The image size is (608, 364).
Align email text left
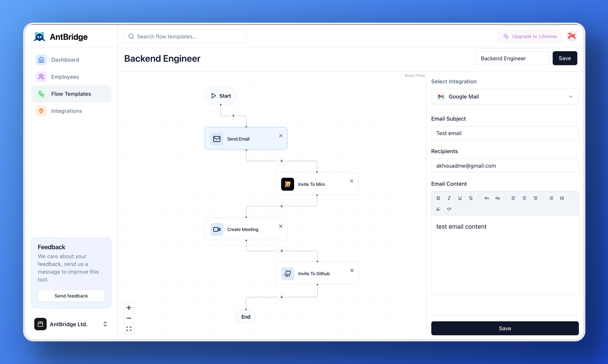coord(513,198)
